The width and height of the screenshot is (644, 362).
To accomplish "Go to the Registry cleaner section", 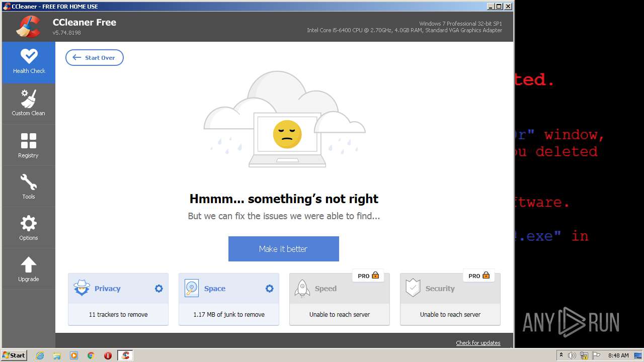I will coord(29,145).
